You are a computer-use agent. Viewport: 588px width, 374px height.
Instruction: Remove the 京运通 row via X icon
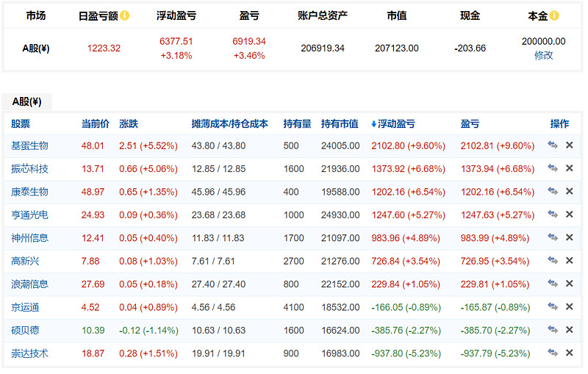(x=569, y=306)
